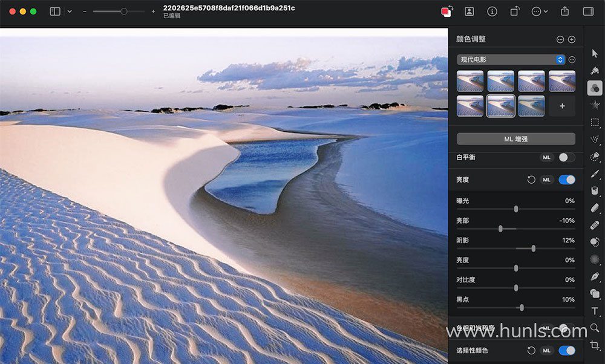Click the ML 增强 button

point(516,139)
